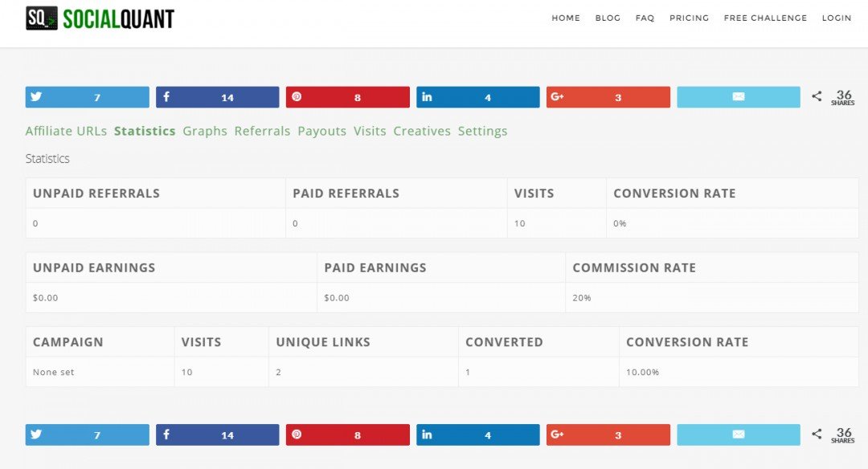Switch to the Affiliate URLs tab

pyautogui.click(x=66, y=131)
